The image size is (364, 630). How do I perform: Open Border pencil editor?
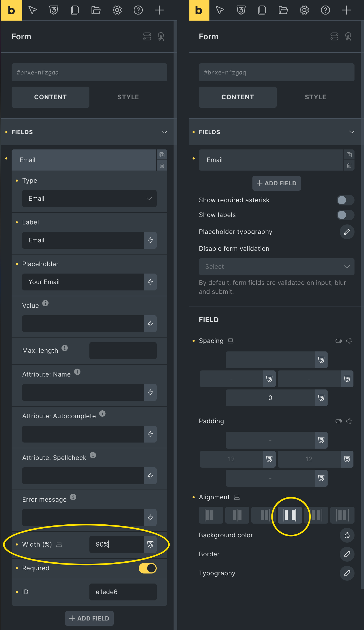coord(347,554)
